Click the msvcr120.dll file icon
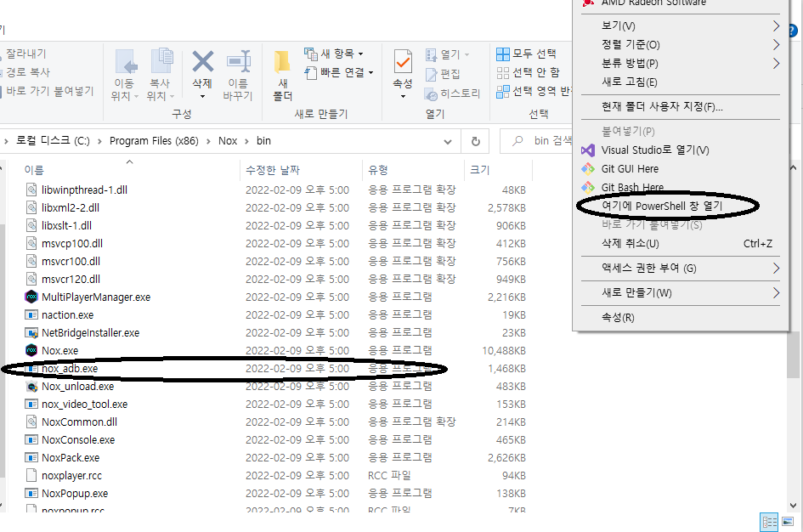The width and height of the screenshot is (803, 532). pos(31,279)
